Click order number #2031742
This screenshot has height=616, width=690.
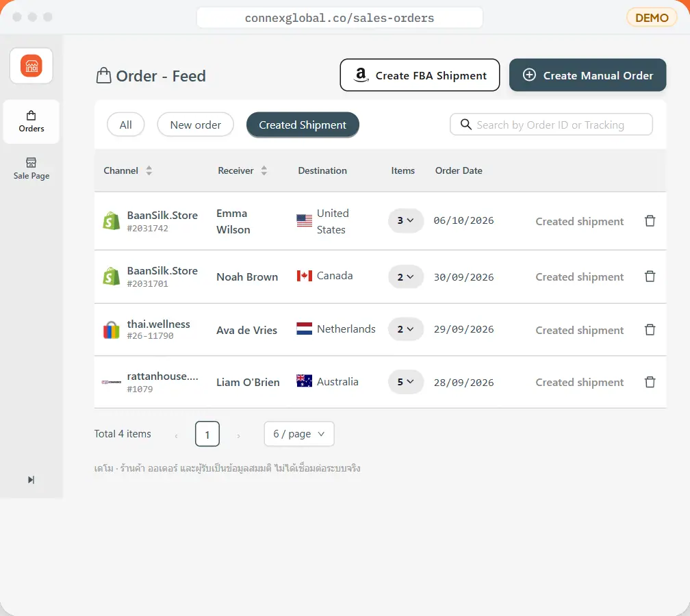click(x=147, y=229)
